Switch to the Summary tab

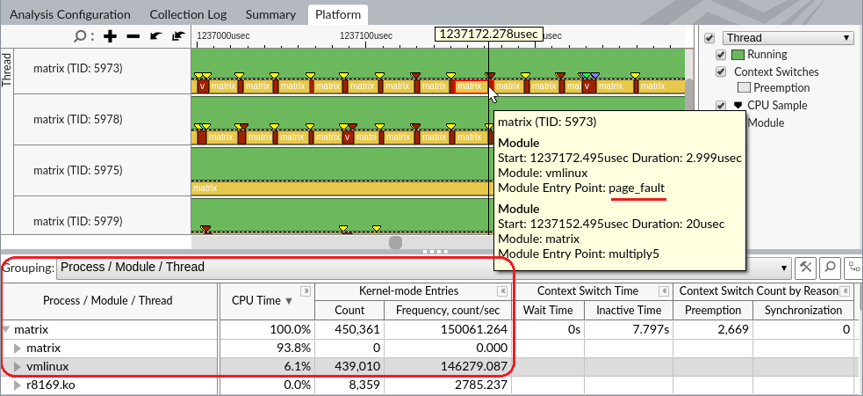point(270,15)
